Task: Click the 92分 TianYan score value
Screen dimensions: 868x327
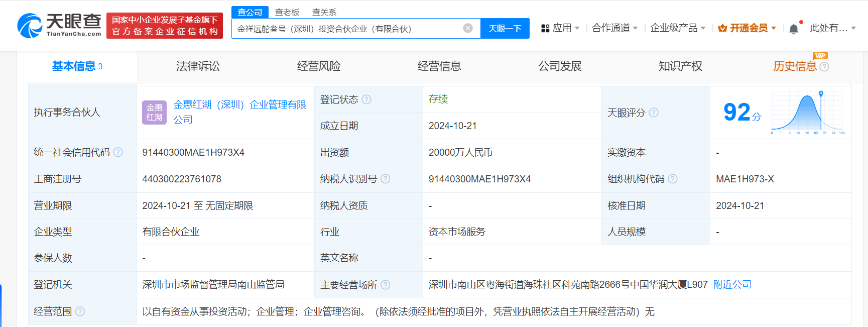Action: [x=742, y=113]
